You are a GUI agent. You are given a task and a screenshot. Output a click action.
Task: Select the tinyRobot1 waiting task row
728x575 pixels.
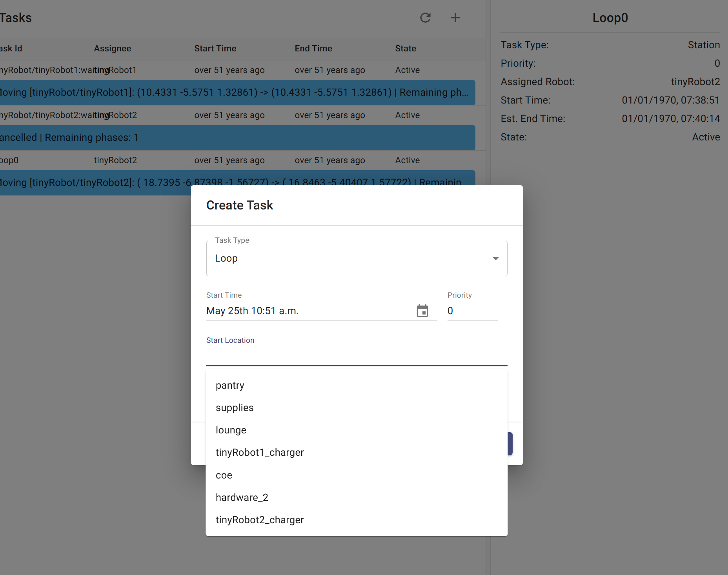click(x=157, y=70)
